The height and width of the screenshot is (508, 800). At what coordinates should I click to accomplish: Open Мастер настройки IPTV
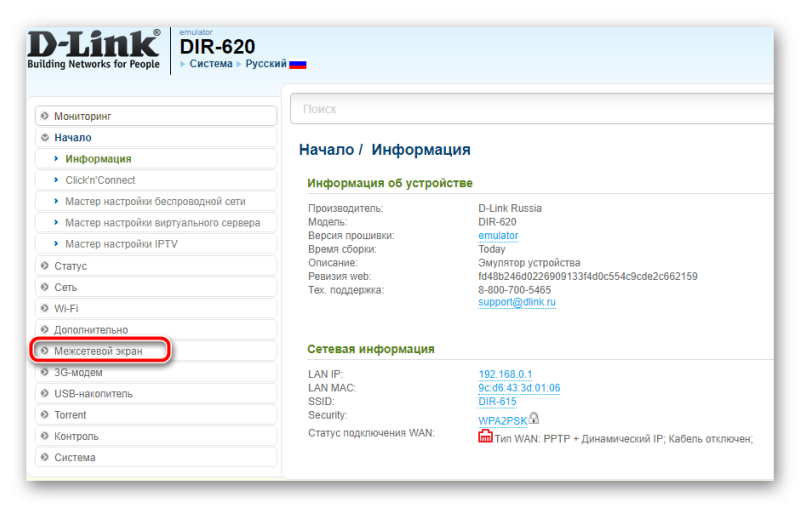coord(156,244)
